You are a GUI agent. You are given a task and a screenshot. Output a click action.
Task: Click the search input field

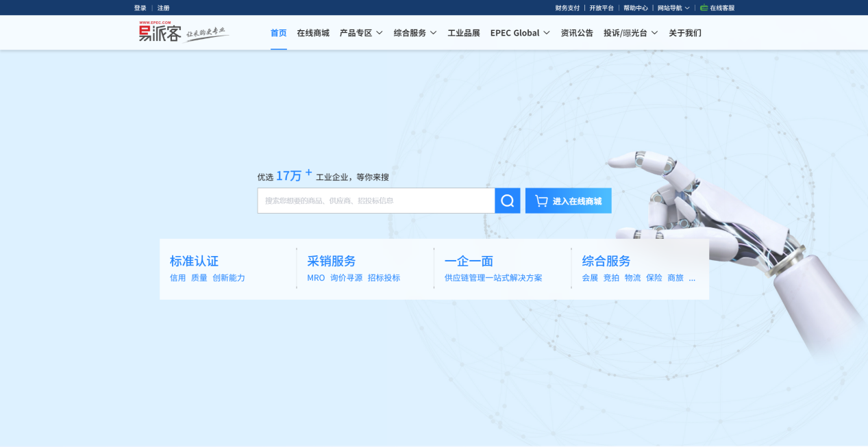point(375,201)
